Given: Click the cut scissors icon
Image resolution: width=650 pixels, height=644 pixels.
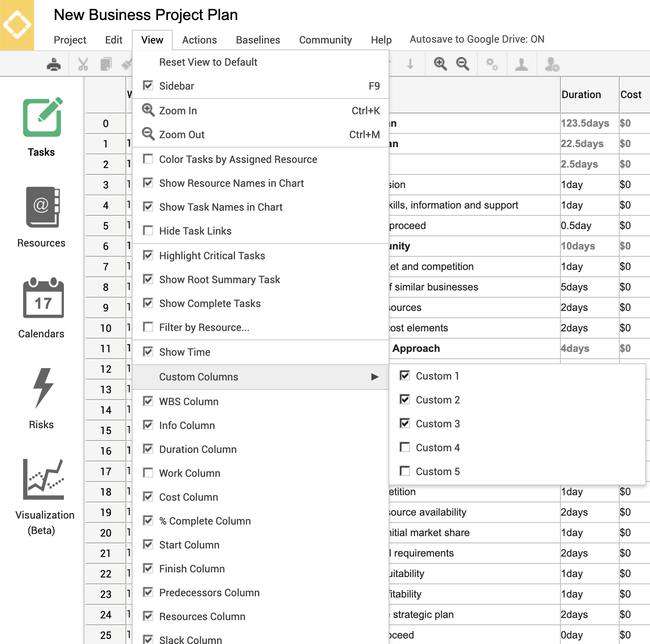Looking at the screenshot, I should pyautogui.click(x=83, y=64).
